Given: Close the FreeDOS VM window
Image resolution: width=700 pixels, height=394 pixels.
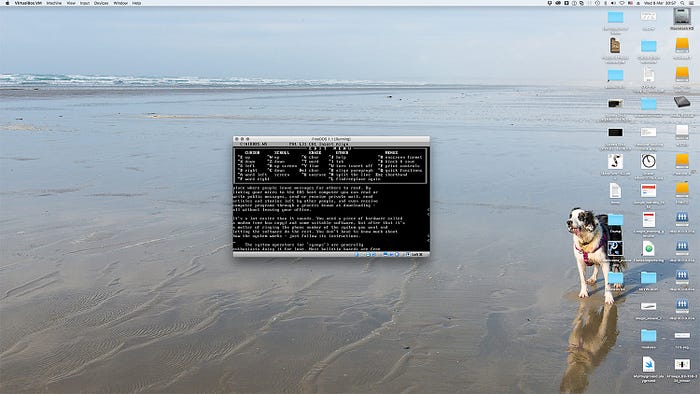Looking at the screenshot, I should (x=237, y=139).
